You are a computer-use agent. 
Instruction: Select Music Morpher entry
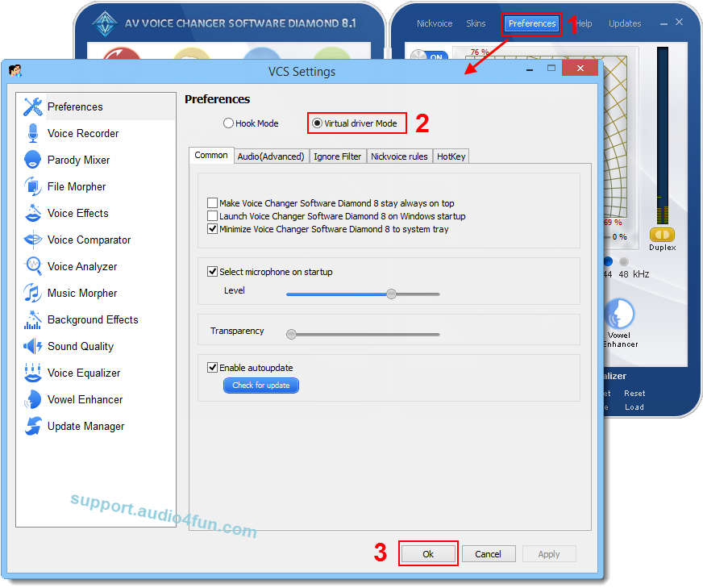82,293
